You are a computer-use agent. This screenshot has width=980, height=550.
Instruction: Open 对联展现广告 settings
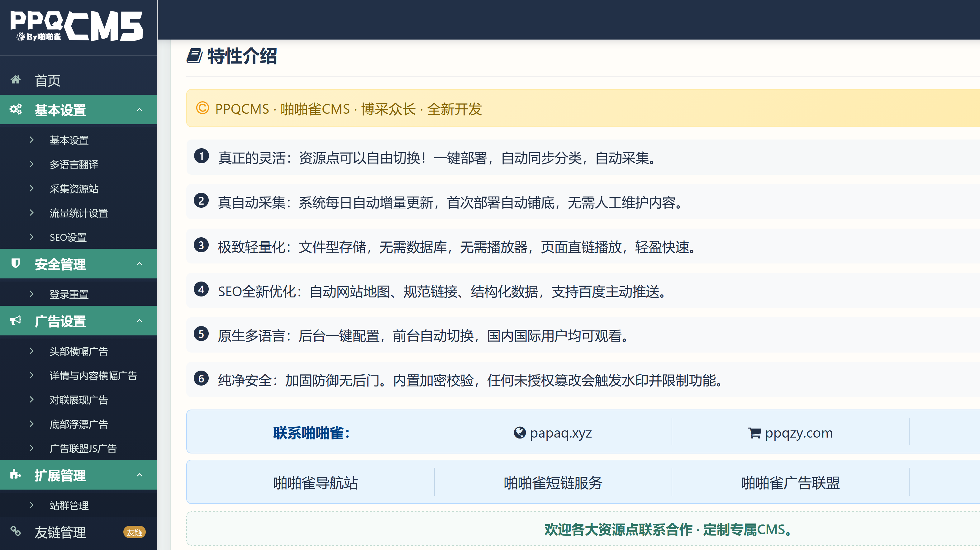click(x=78, y=400)
